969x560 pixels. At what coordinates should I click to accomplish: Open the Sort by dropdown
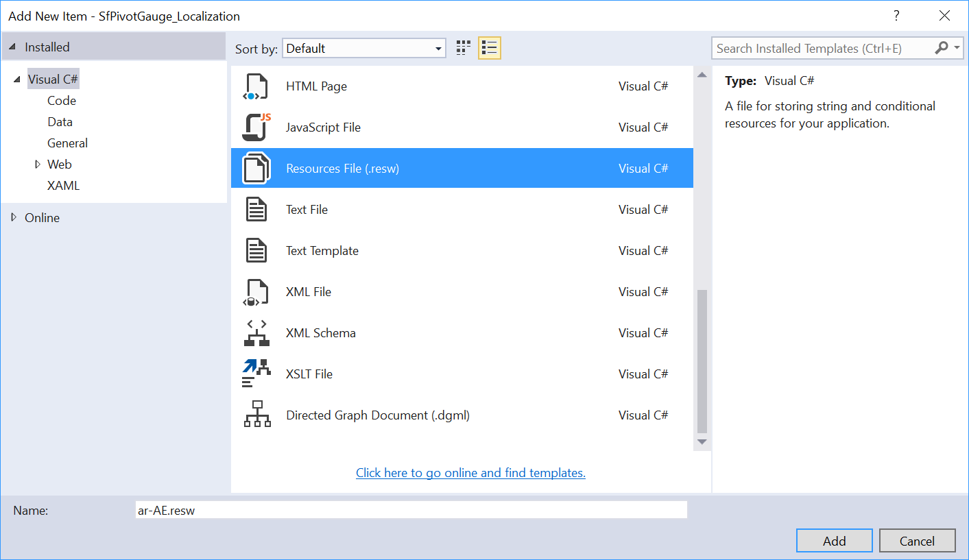click(x=363, y=49)
